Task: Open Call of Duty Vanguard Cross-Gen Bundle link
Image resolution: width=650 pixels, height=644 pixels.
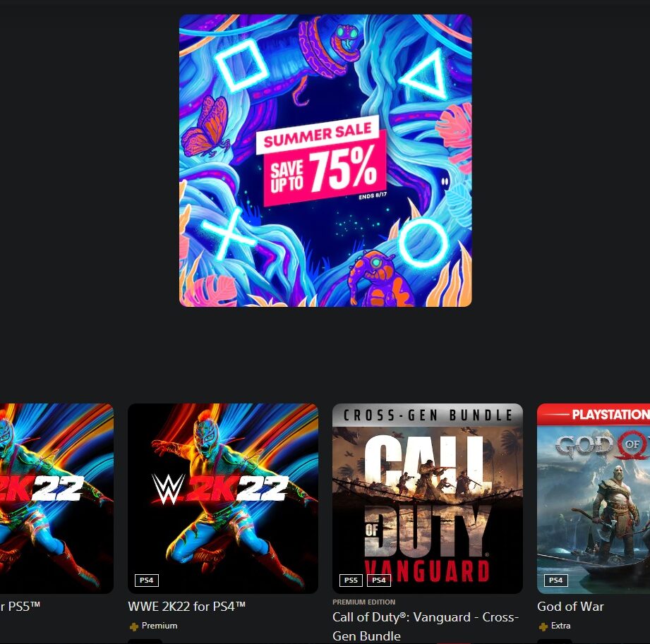Action: [x=426, y=626]
